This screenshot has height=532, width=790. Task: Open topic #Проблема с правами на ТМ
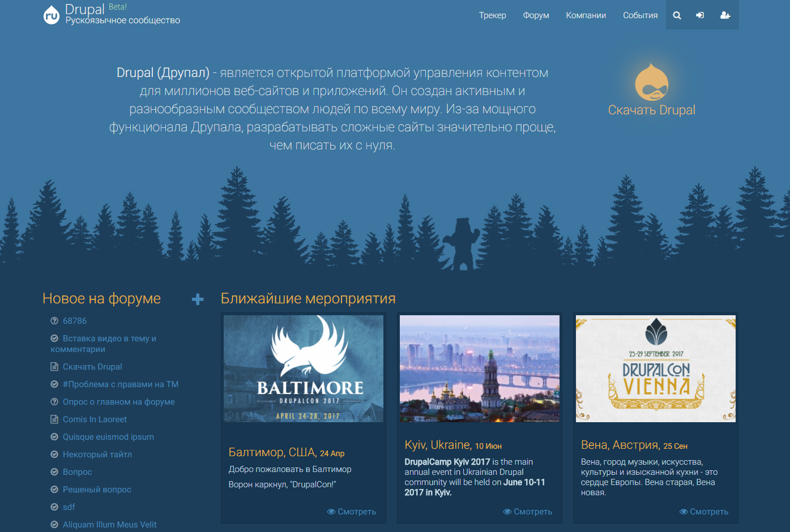[121, 384]
